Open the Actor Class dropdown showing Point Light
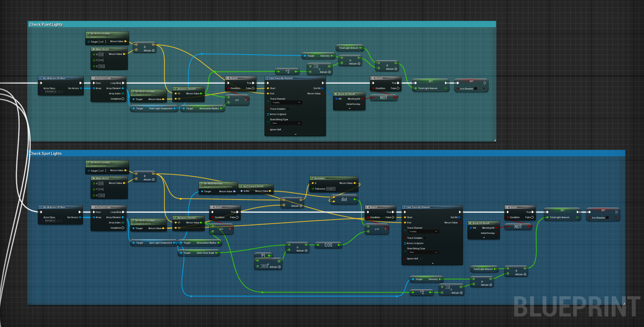644x327 pixels. (50, 92)
